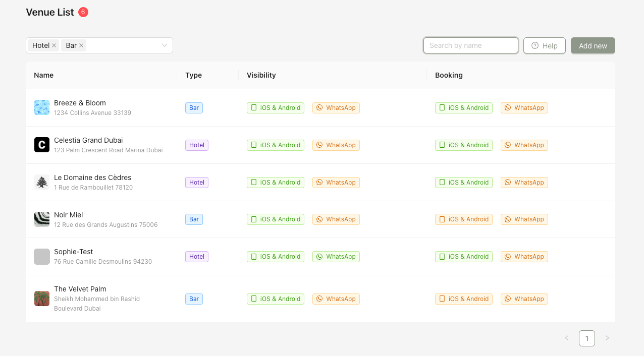The width and height of the screenshot is (644, 356).
Task: Select page 1 in pagination
Action: (587, 338)
